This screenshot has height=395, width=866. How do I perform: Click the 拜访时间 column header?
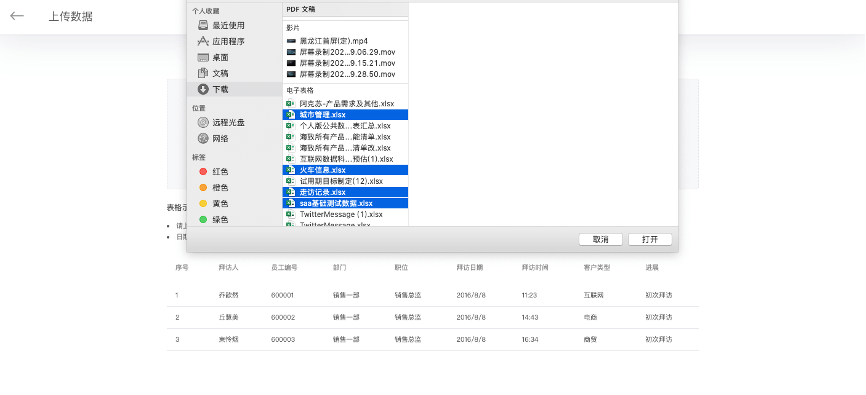click(535, 267)
